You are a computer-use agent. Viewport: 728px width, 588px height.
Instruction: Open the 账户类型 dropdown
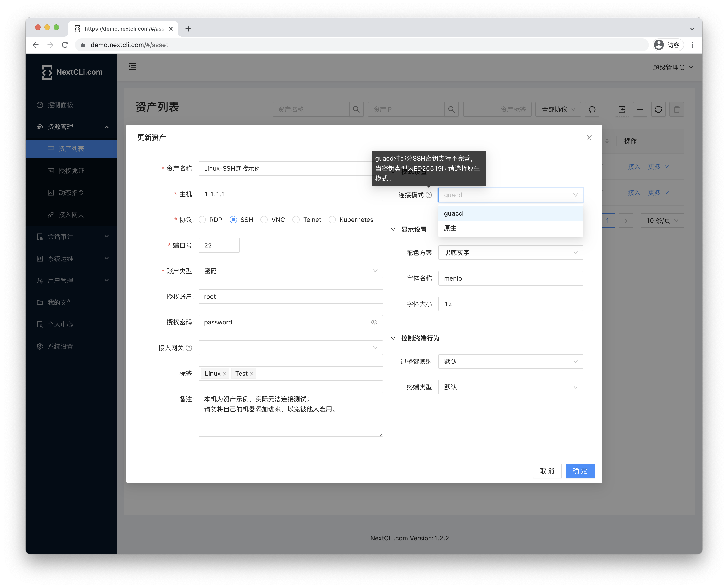(x=291, y=271)
